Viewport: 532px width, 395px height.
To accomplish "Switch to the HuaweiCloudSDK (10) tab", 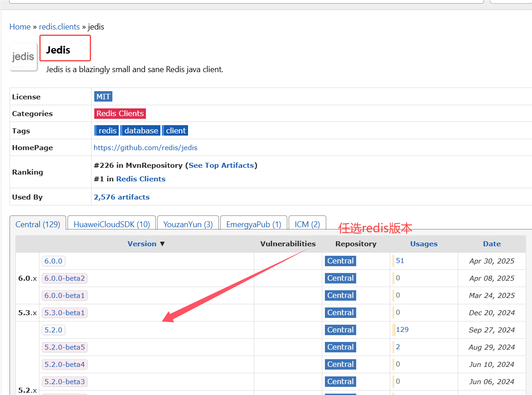I will point(111,224).
